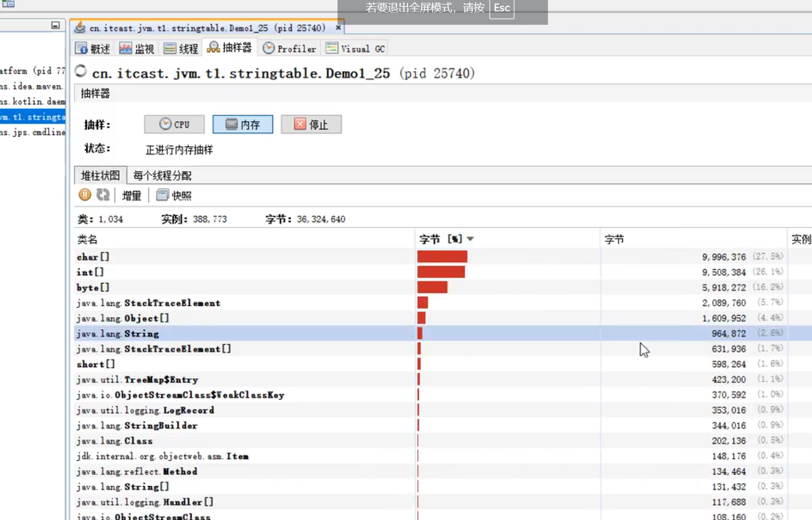The height and width of the screenshot is (520, 812).
Task: Sort by the 实例 column header
Action: click(x=800, y=239)
